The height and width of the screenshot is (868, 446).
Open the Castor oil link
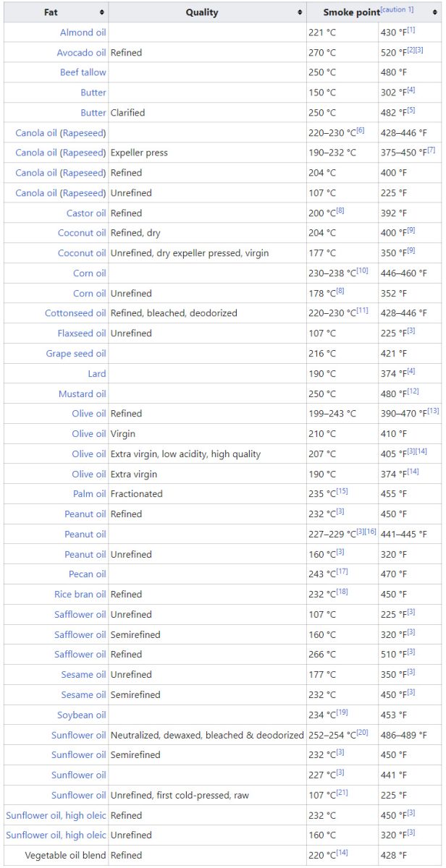coord(86,213)
